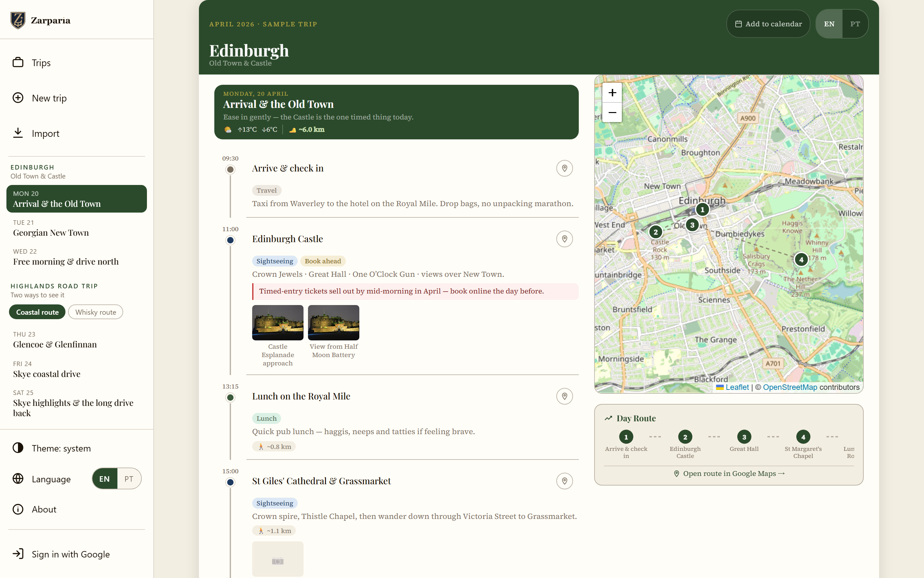Viewport: 924px width, 578px height.
Task: Open Sat 25 Skye highlights day
Action: point(76,403)
